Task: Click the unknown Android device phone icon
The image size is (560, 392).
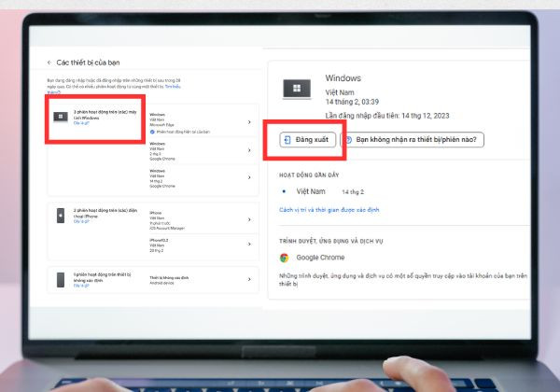Action: 61,280
